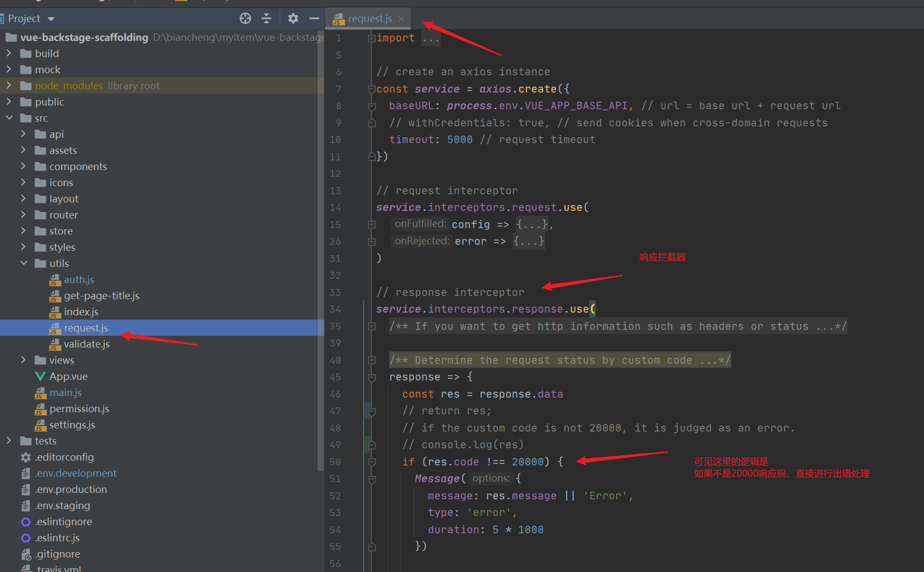
Task: Expand the build folder
Action: (9, 53)
